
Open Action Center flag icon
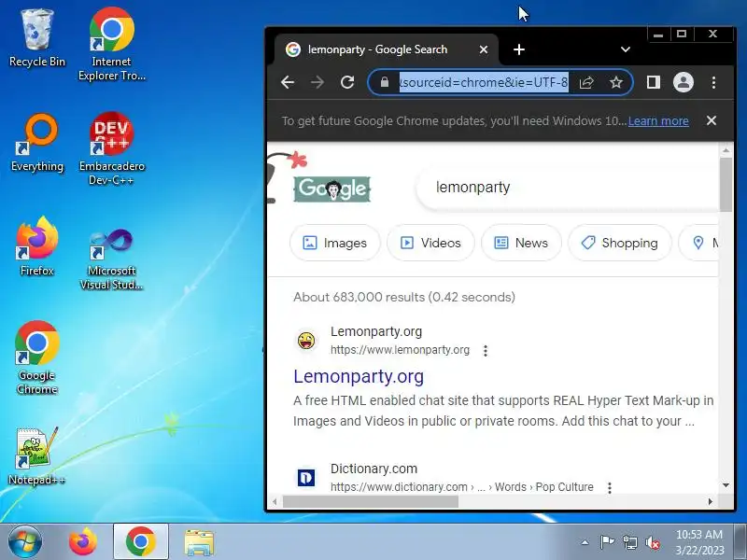607,542
